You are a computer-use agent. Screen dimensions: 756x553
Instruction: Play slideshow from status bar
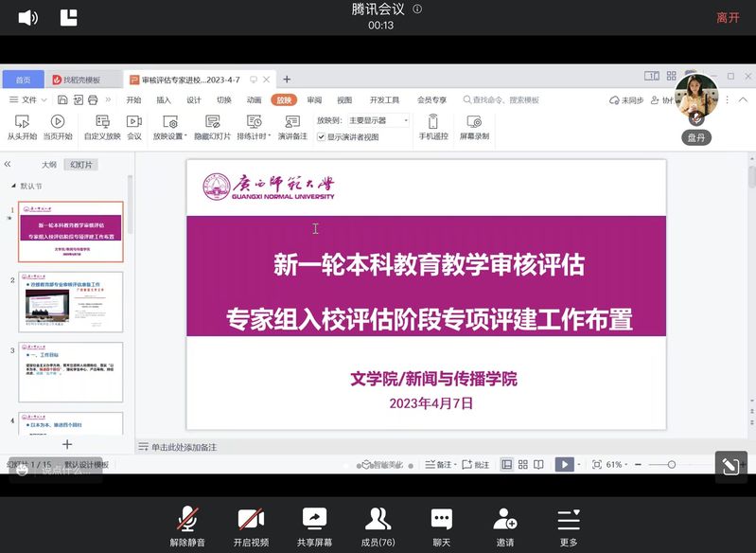pyautogui.click(x=564, y=465)
